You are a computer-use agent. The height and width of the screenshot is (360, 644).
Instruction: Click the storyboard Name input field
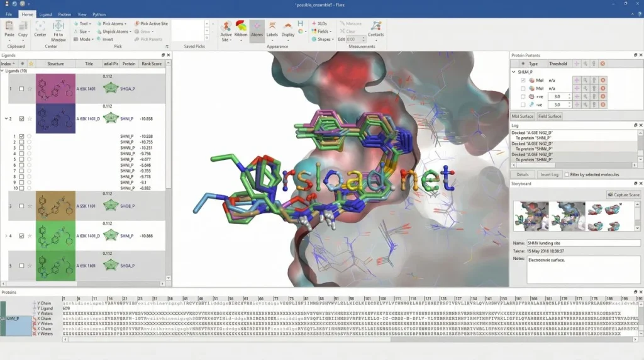(584, 242)
